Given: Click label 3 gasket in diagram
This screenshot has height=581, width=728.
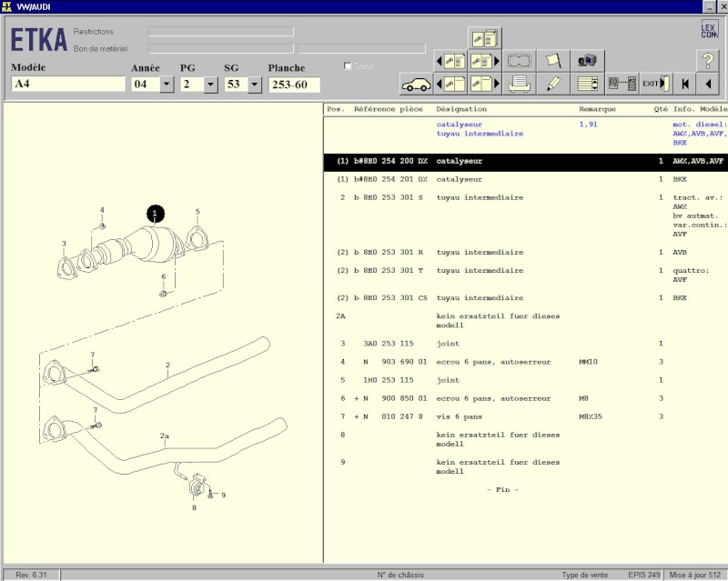Looking at the screenshot, I should [x=64, y=244].
